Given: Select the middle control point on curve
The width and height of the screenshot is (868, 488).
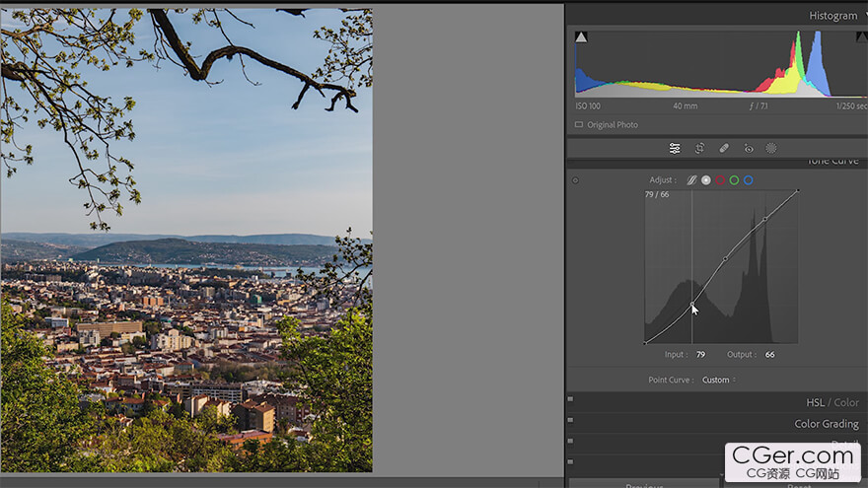Looking at the screenshot, I should [725, 258].
